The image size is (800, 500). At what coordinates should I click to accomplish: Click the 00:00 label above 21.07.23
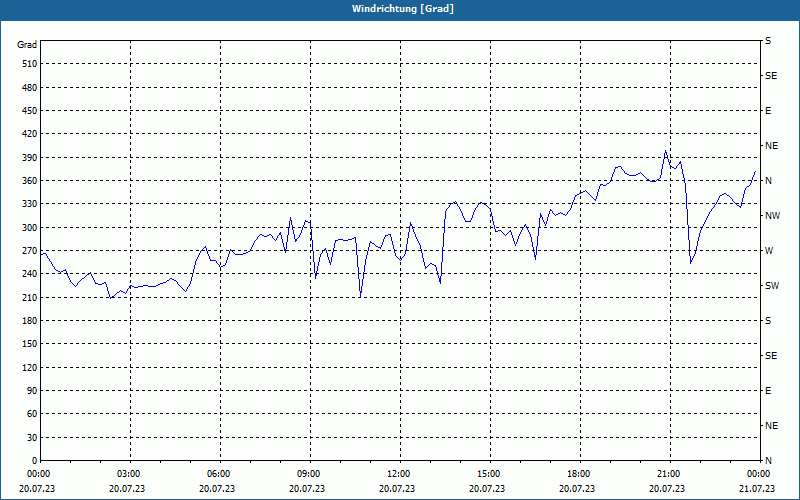click(758, 474)
